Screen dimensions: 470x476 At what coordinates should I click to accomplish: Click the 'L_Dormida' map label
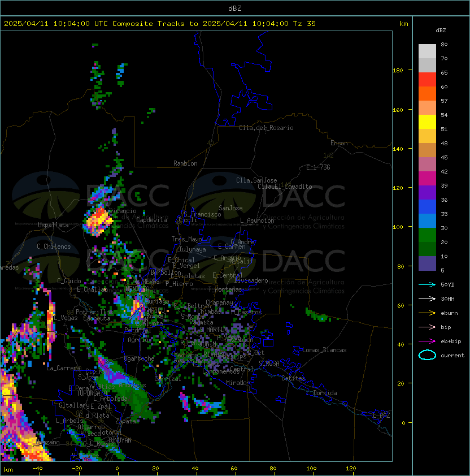pyautogui.click(x=321, y=393)
